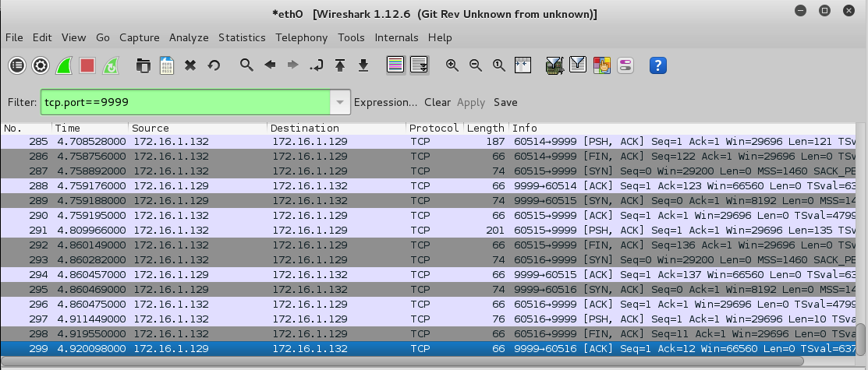This screenshot has height=370, width=868.
Task: Open the View menu
Action: tap(73, 37)
